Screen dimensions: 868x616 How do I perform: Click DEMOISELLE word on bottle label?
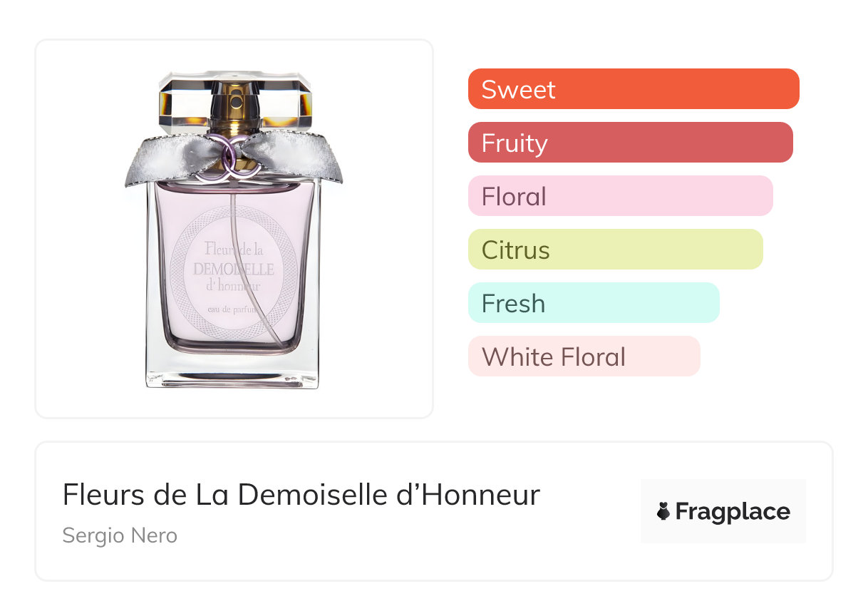[234, 269]
